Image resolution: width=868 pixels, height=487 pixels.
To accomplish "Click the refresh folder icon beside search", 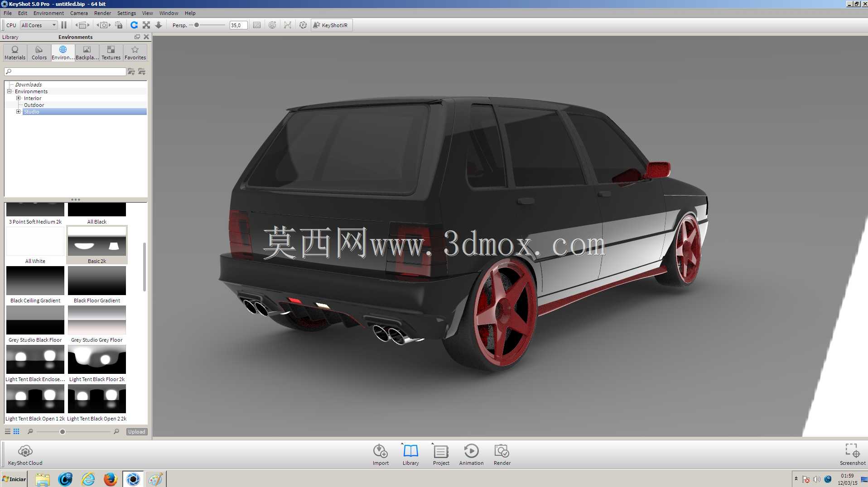I will click(x=142, y=72).
